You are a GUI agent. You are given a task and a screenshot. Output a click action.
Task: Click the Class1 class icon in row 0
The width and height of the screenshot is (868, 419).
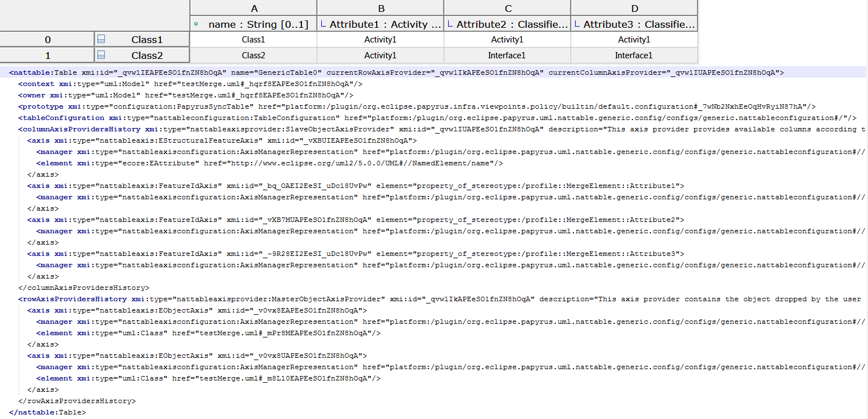[101, 39]
